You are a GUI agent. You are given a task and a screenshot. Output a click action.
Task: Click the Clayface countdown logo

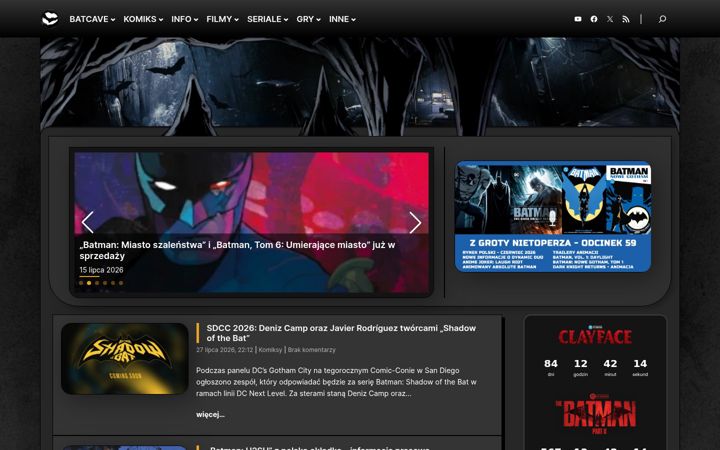[595, 336]
